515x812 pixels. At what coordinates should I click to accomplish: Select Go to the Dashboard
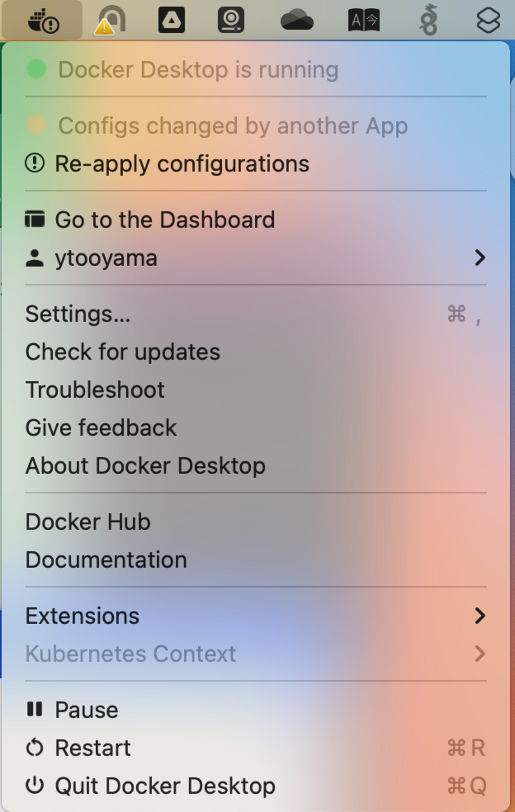click(165, 219)
